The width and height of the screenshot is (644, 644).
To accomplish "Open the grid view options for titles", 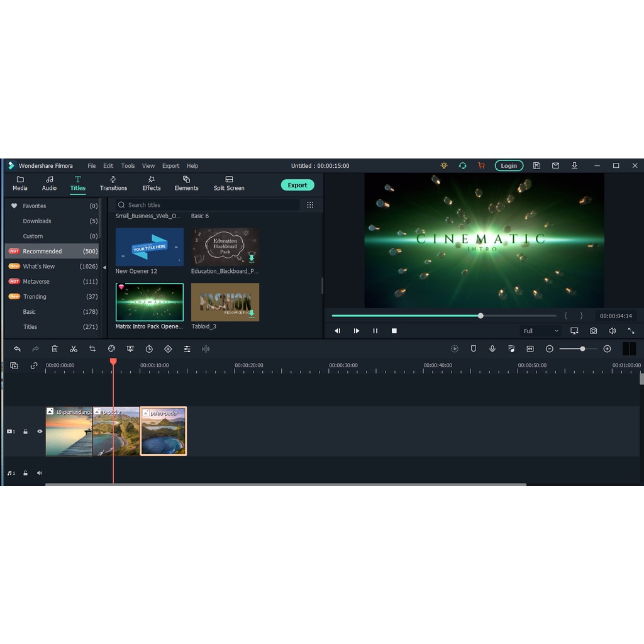I will point(310,205).
